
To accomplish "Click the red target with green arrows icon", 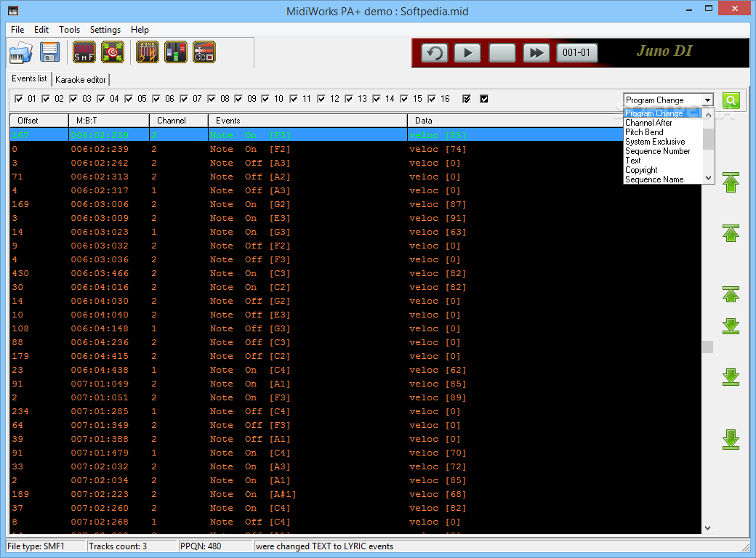I will (113, 52).
